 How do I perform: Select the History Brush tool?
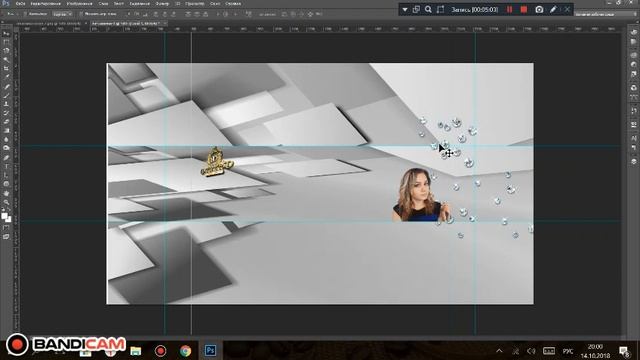click(x=6, y=113)
